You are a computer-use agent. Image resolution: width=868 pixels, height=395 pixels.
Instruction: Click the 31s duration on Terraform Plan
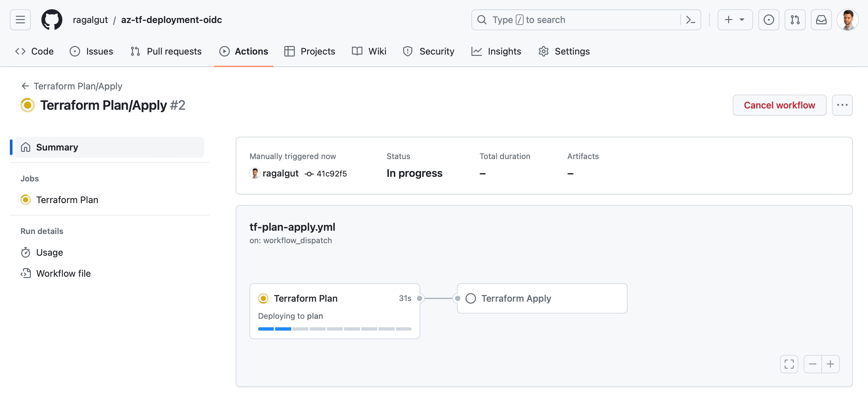(405, 298)
